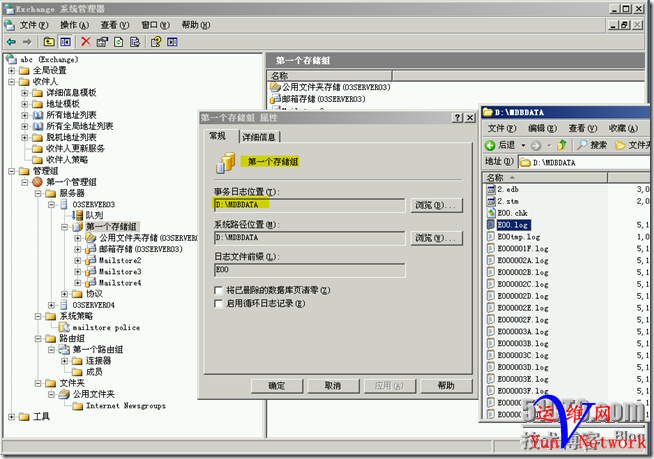
Task: Select the E00.chk file icon
Action: [491, 213]
